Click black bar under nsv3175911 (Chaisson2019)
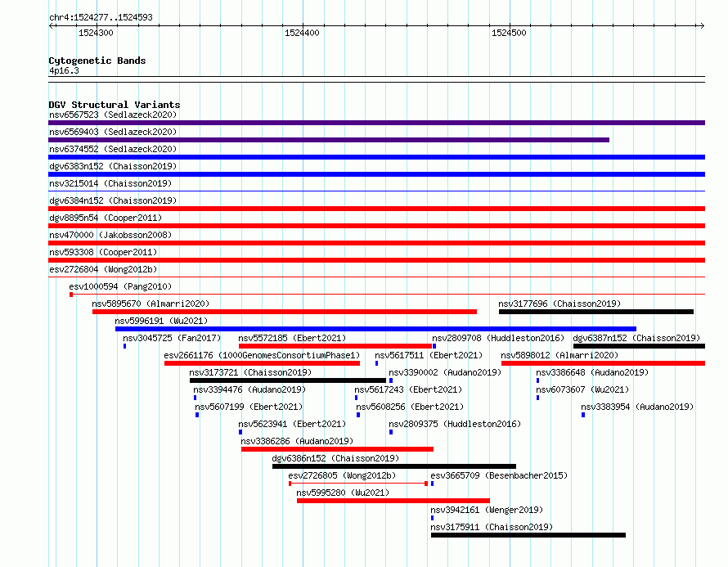728x567 pixels. point(528,535)
